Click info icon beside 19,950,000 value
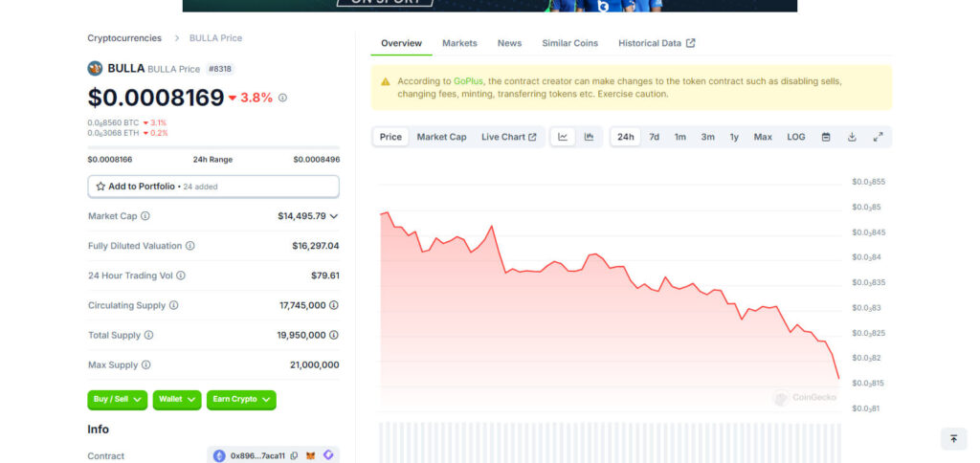 (334, 335)
